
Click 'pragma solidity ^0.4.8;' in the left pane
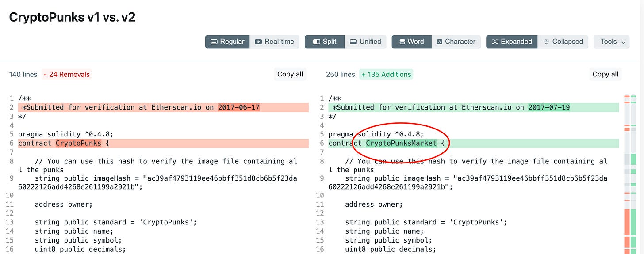click(66, 134)
